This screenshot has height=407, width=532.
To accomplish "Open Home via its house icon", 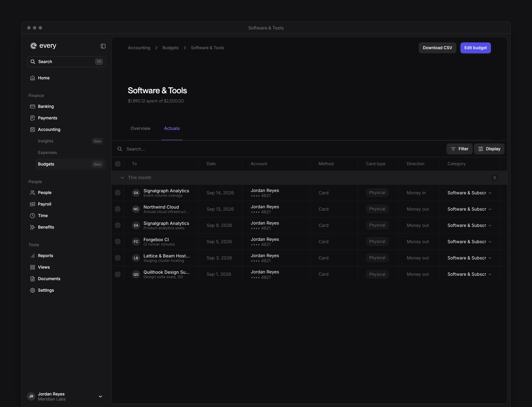I will pos(32,78).
